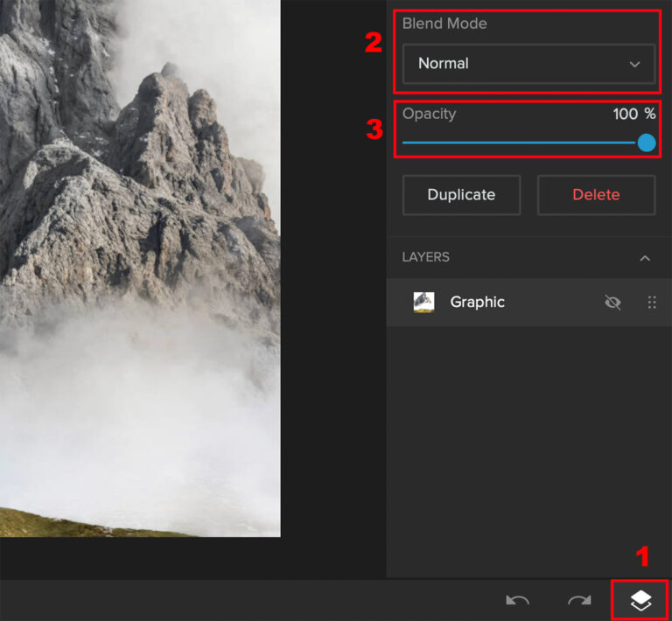Click the Opacity label

coord(429,114)
